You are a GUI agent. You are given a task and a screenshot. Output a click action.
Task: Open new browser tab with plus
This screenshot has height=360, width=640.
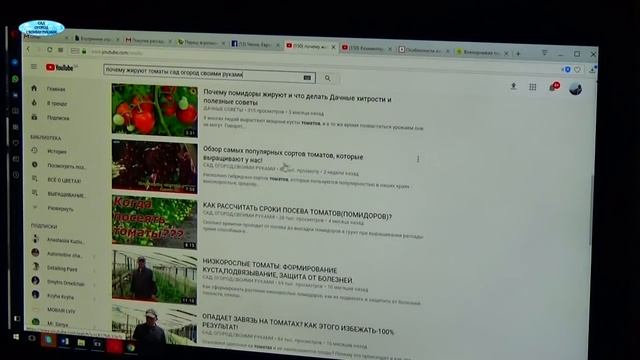pos(518,53)
